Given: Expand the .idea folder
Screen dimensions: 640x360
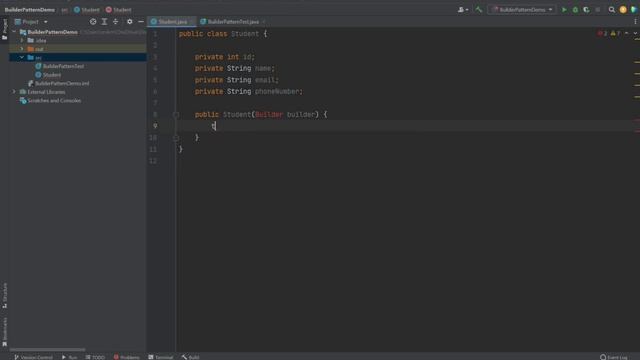Looking at the screenshot, I should [x=22, y=40].
